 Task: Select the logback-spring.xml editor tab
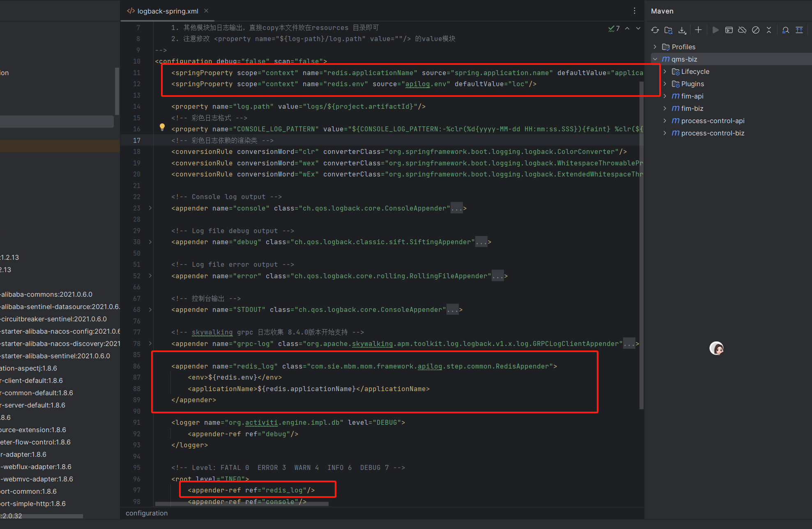167,11
